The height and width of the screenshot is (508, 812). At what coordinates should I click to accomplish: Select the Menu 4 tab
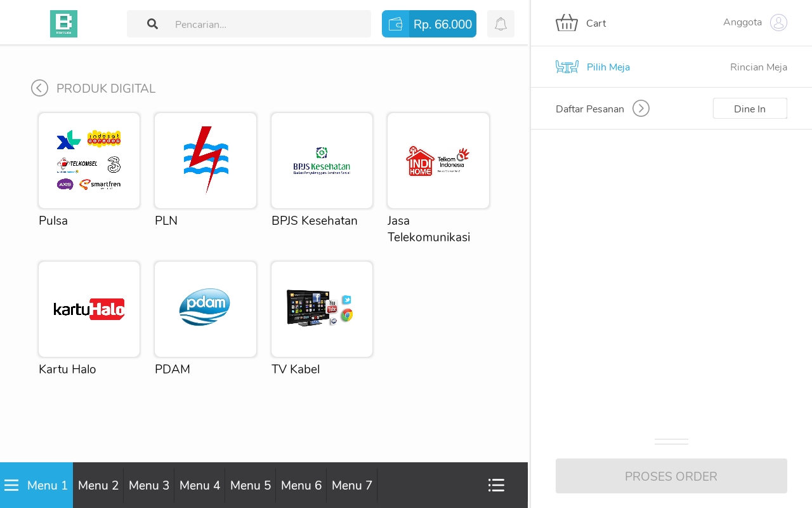click(200, 485)
